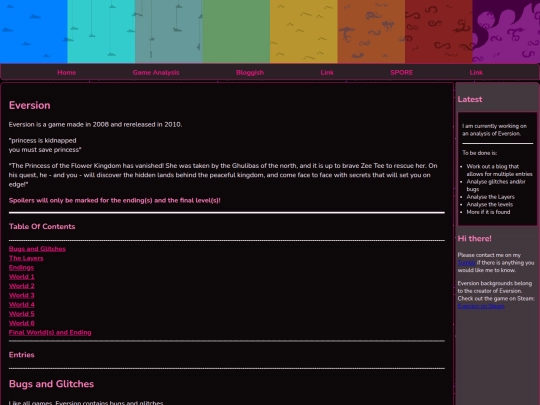The width and height of the screenshot is (540, 405).
Task: Open the SPORE navigation item
Action: pyautogui.click(x=402, y=72)
